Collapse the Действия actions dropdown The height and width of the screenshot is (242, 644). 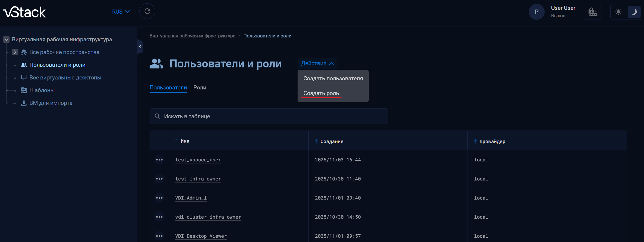[x=317, y=63]
